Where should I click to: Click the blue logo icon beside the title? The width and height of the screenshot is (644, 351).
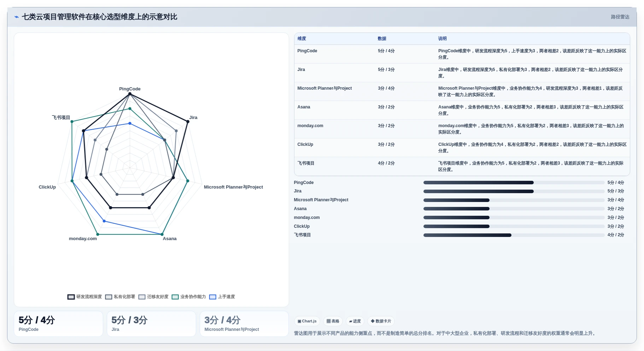(16, 17)
